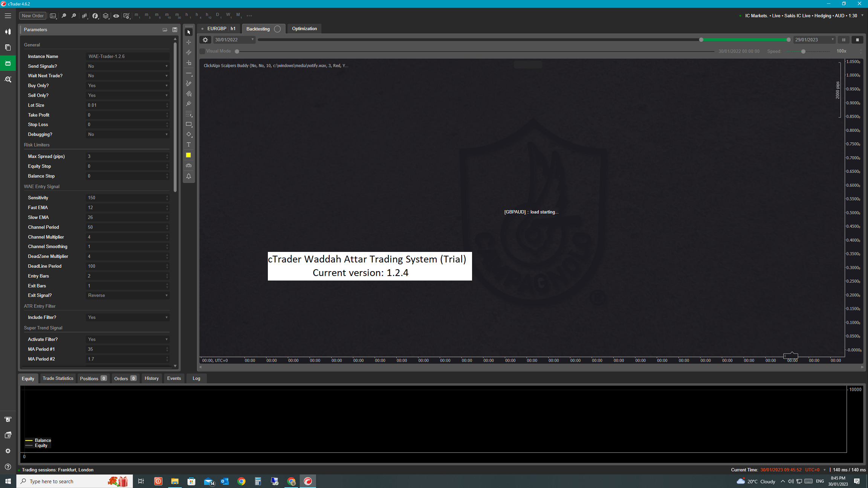The width and height of the screenshot is (868, 488).
Task: Expand the Wait Next Trade? dropdown
Action: tap(127, 76)
